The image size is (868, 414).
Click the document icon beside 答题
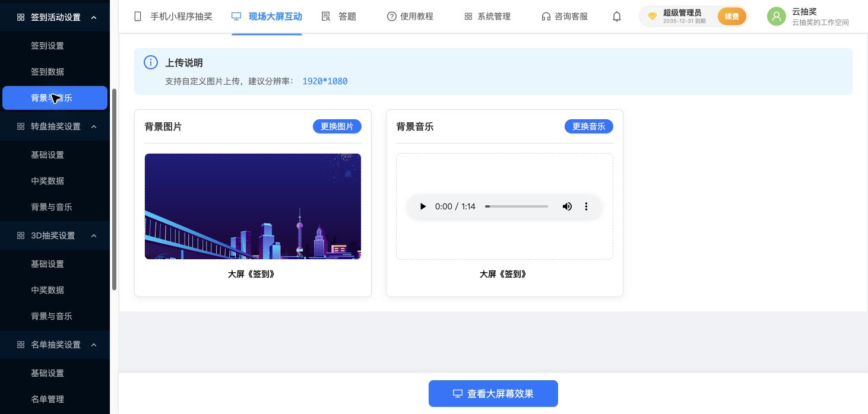click(325, 17)
